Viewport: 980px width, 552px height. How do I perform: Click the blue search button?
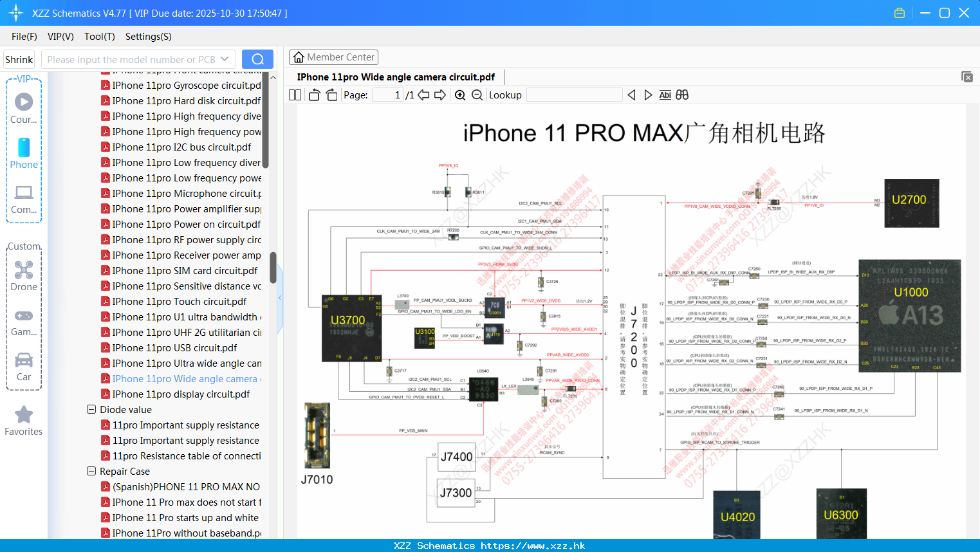click(257, 59)
